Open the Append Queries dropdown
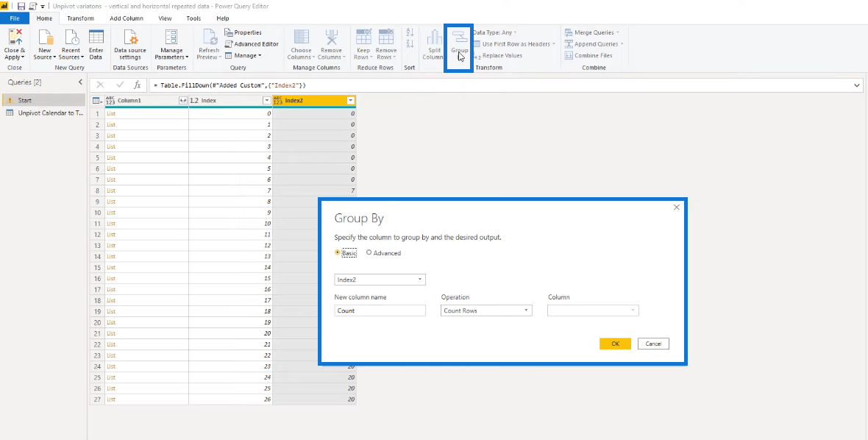This screenshot has height=440, width=868. pyautogui.click(x=594, y=43)
